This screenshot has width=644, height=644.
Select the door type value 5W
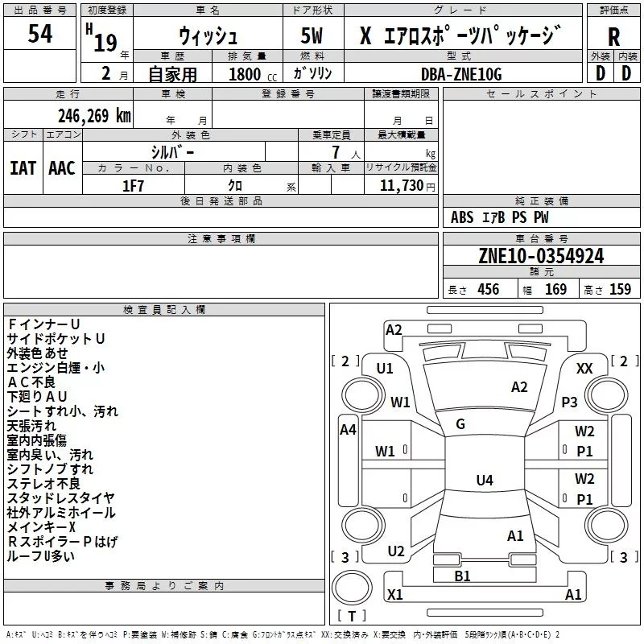click(x=312, y=35)
